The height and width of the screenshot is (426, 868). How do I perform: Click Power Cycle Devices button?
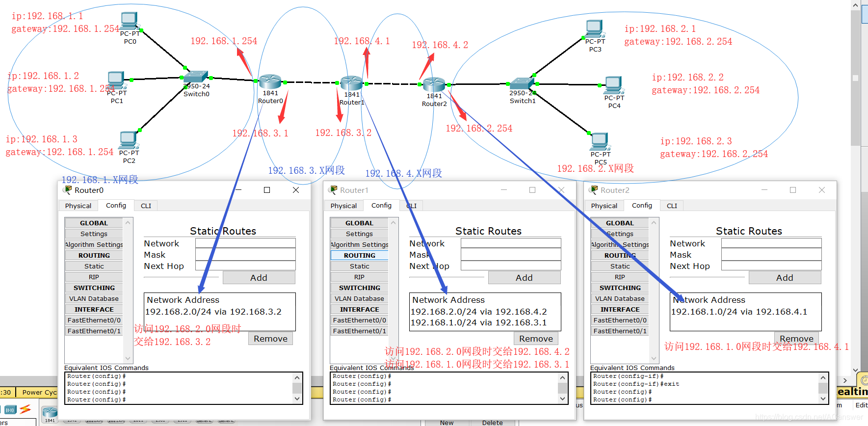click(x=39, y=392)
